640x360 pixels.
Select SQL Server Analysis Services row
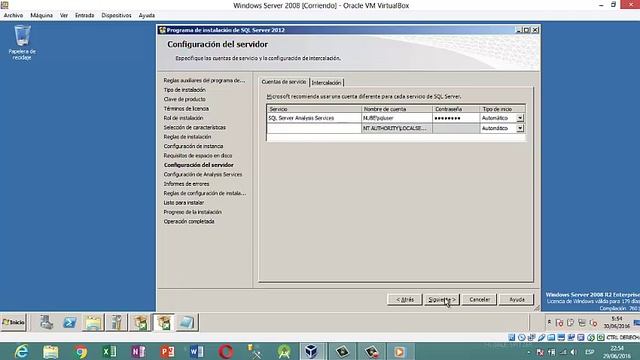click(314, 118)
